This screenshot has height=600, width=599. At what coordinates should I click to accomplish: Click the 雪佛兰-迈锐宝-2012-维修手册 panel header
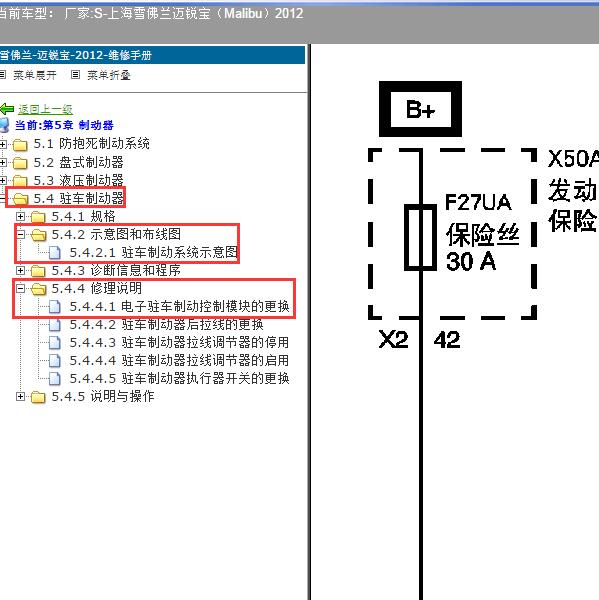click(152, 55)
